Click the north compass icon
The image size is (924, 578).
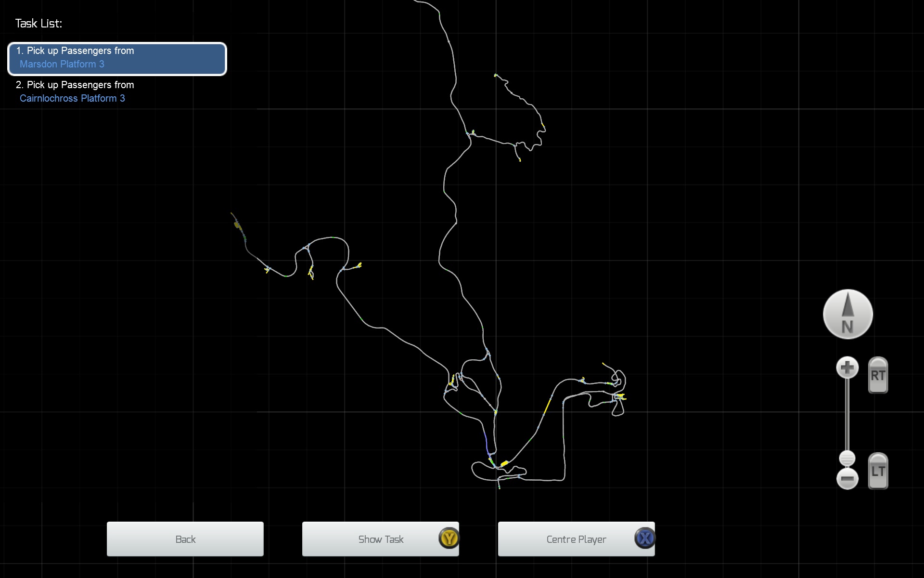tap(847, 314)
